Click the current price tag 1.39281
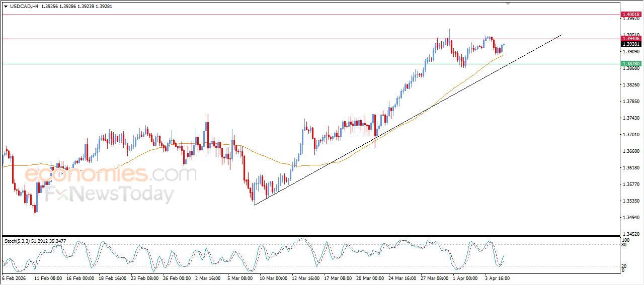The width and height of the screenshot is (644, 285). coord(630,44)
